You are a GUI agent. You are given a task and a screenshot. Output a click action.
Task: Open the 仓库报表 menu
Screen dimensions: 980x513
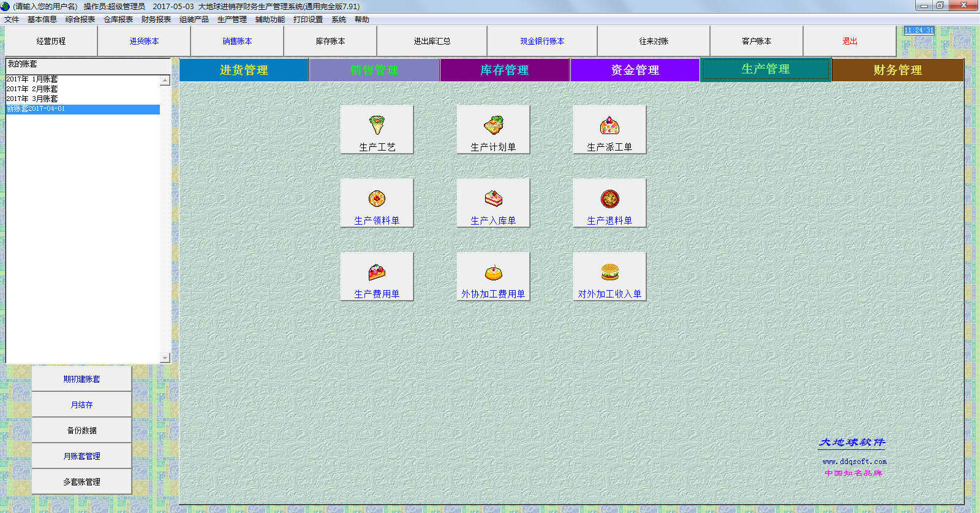click(x=118, y=20)
